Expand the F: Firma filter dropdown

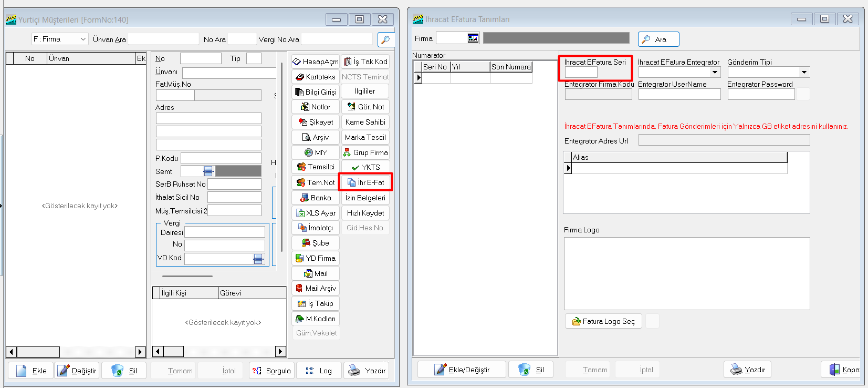tap(83, 39)
